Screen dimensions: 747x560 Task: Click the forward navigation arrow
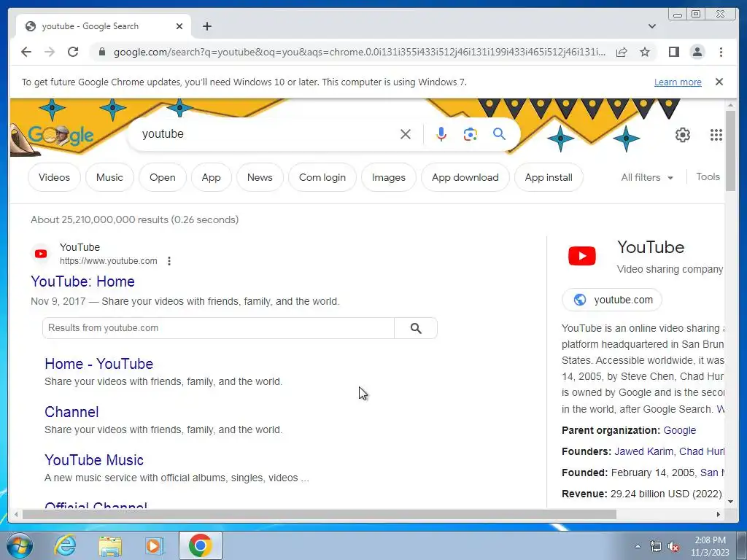[x=50, y=52]
